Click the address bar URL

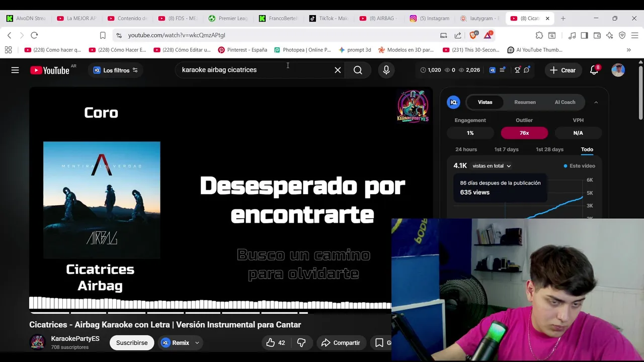(x=177, y=35)
